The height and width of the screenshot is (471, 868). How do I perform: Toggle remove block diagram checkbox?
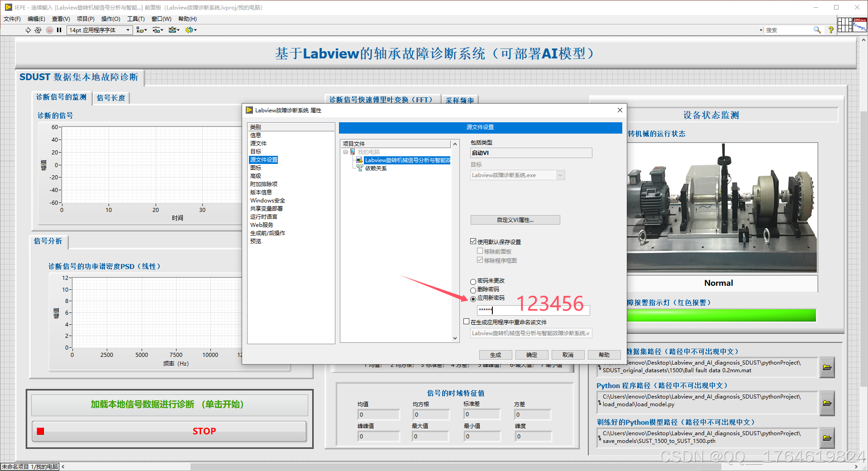click(x=480, y=260)
